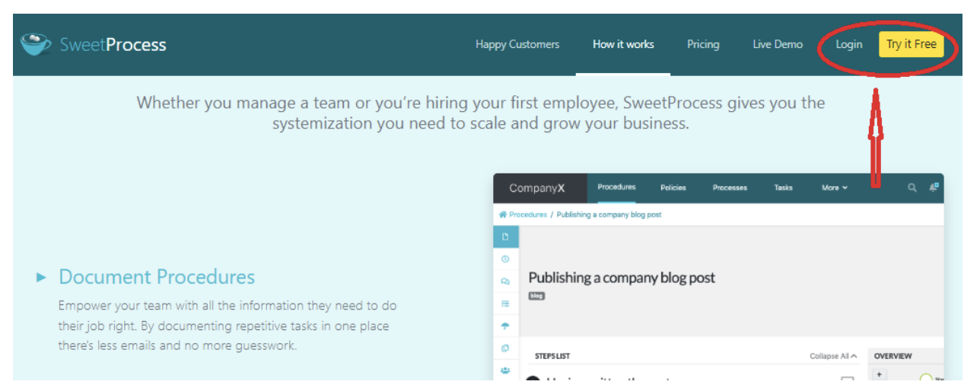Select the How it works tab

tap(623, 44)
